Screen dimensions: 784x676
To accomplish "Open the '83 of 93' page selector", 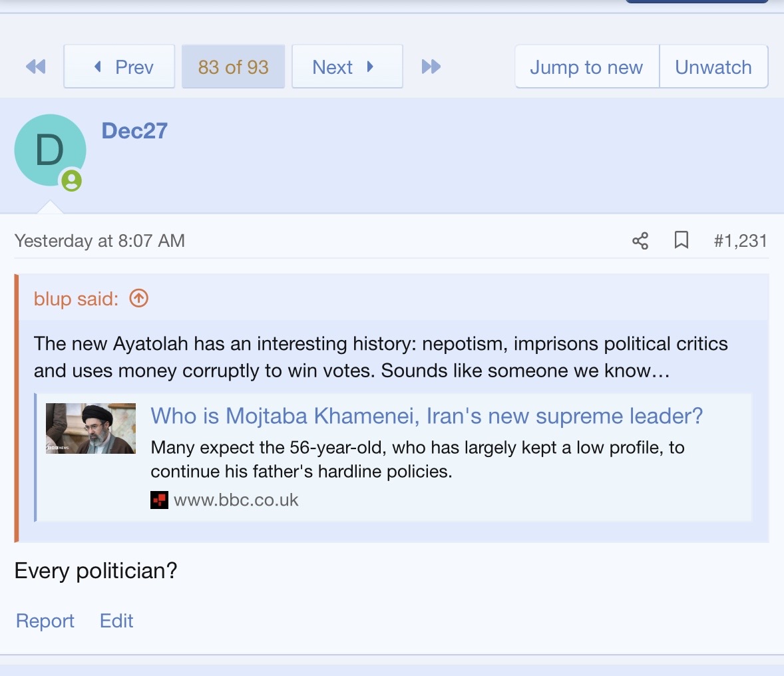I will point(233,67).
